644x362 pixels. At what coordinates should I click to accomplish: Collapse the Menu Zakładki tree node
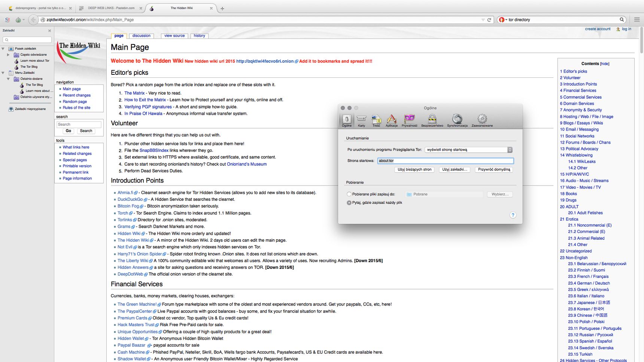click(x=3, y=73)
